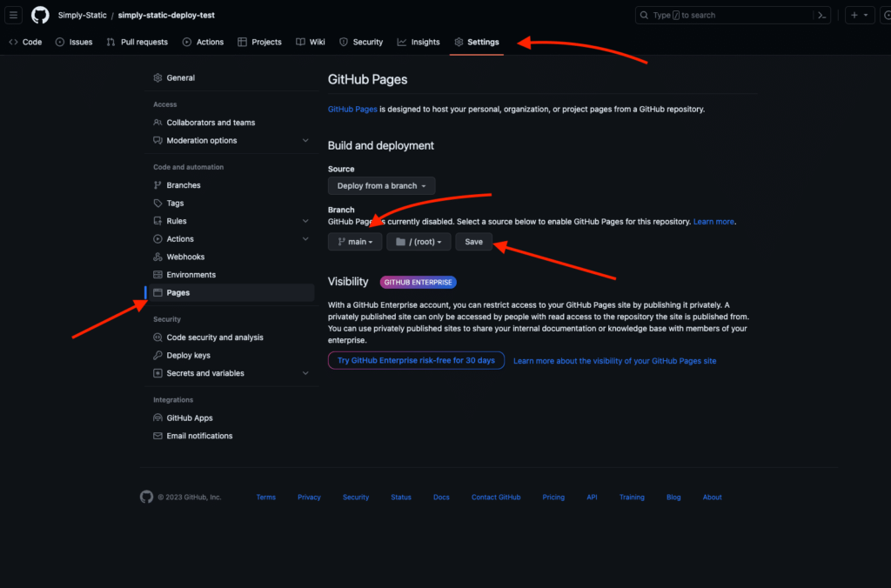
Task: Open the footer Privacy link
Action: coord(309,497)
